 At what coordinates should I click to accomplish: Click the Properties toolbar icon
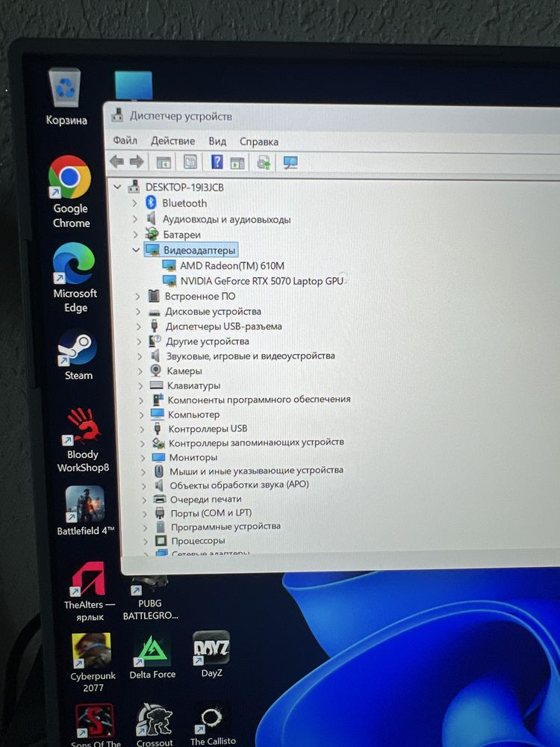click(190, 162)
